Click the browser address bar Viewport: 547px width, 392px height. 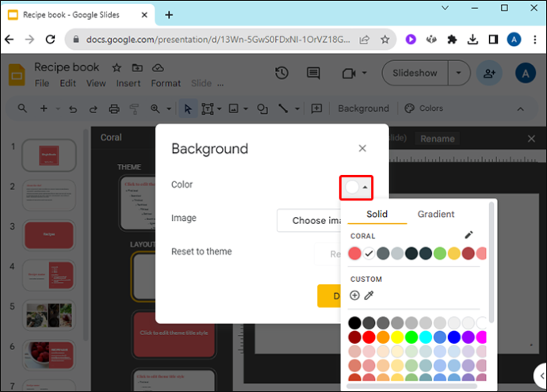coord(218,40)
